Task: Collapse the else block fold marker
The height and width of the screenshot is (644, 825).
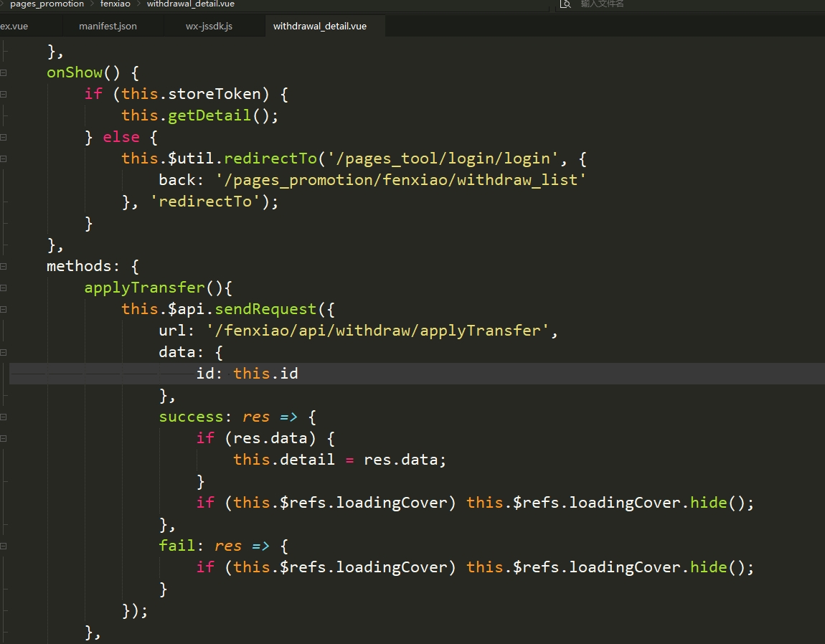Action: pyautogui.click(x=4, y=137)
